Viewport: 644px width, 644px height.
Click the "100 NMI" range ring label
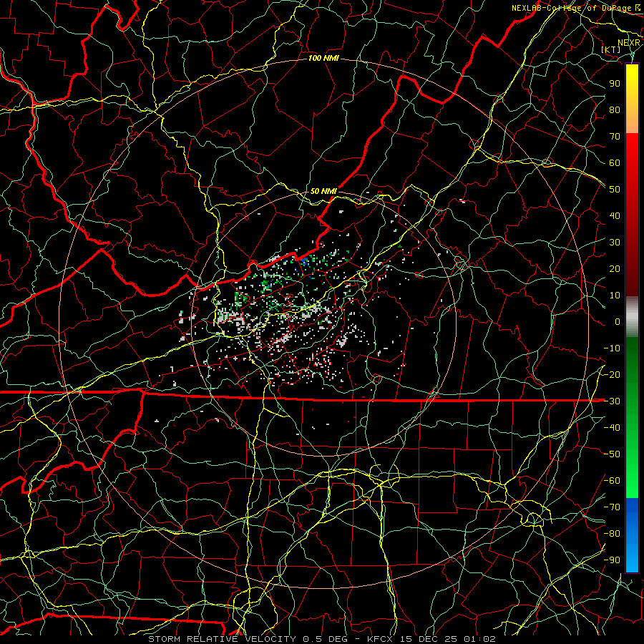323,59
